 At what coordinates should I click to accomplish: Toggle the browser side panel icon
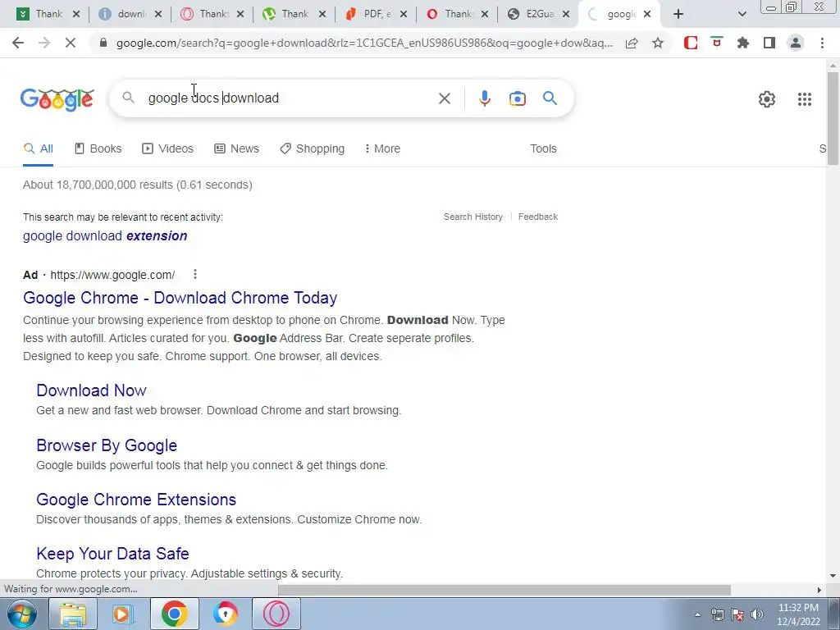[x=769, y=43]
